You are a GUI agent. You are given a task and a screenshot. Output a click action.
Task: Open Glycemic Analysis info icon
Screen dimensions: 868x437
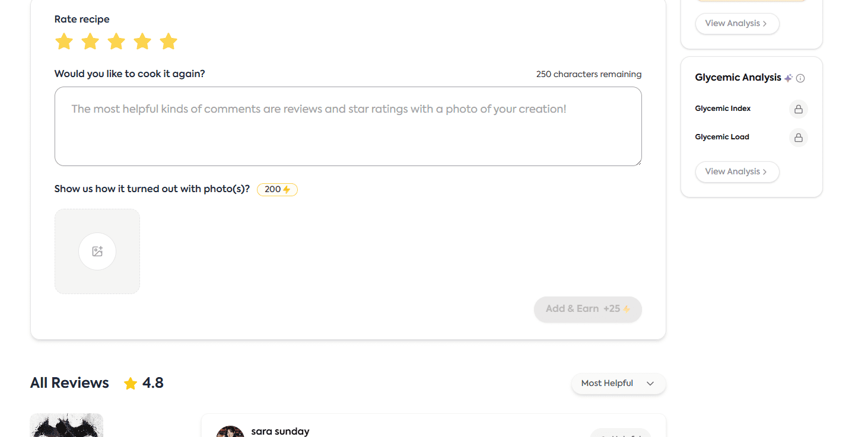(800, 78)
